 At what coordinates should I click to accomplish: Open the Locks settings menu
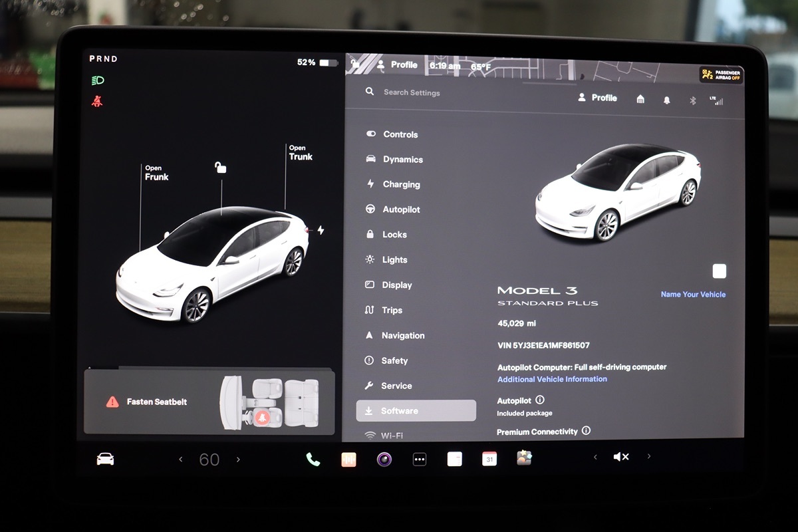pyautogui.click(x=386, y=235)
